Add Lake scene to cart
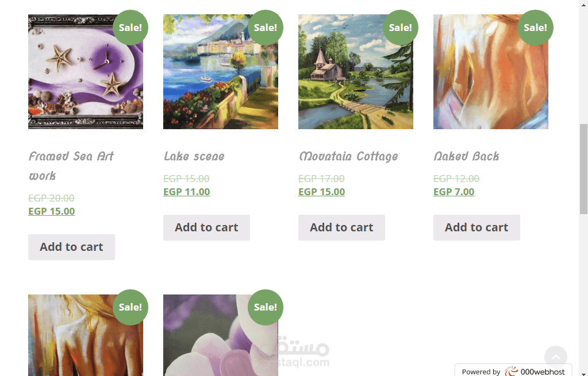 click(206, 227)
